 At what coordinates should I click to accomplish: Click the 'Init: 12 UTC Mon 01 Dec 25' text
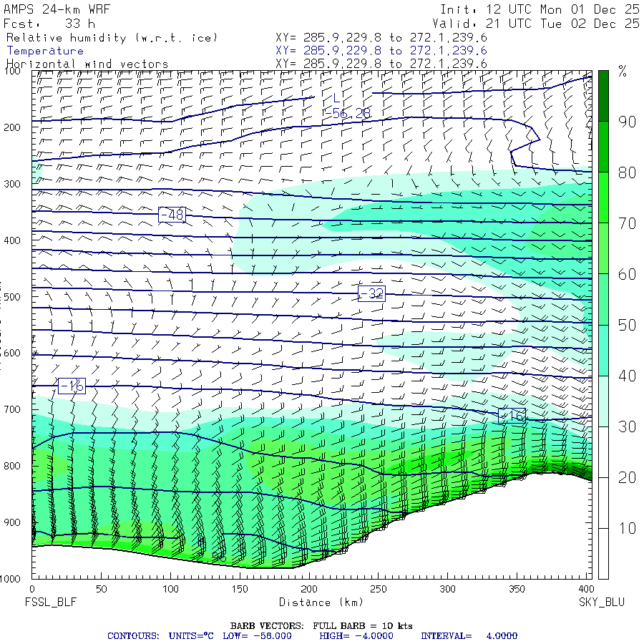[540, 9]
